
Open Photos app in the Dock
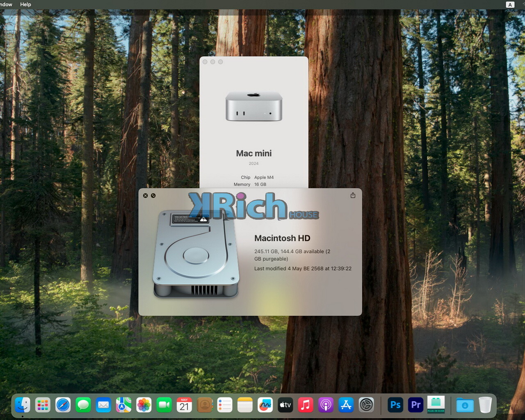(x=144, y=405)
